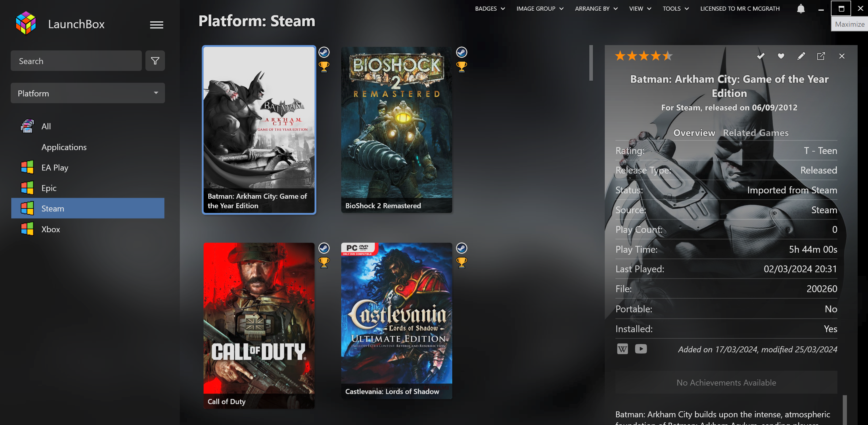The height and width of the screenshot is (425, 868).
Task: Click the Xbox platform Windows icon
Action: (27, 229)
